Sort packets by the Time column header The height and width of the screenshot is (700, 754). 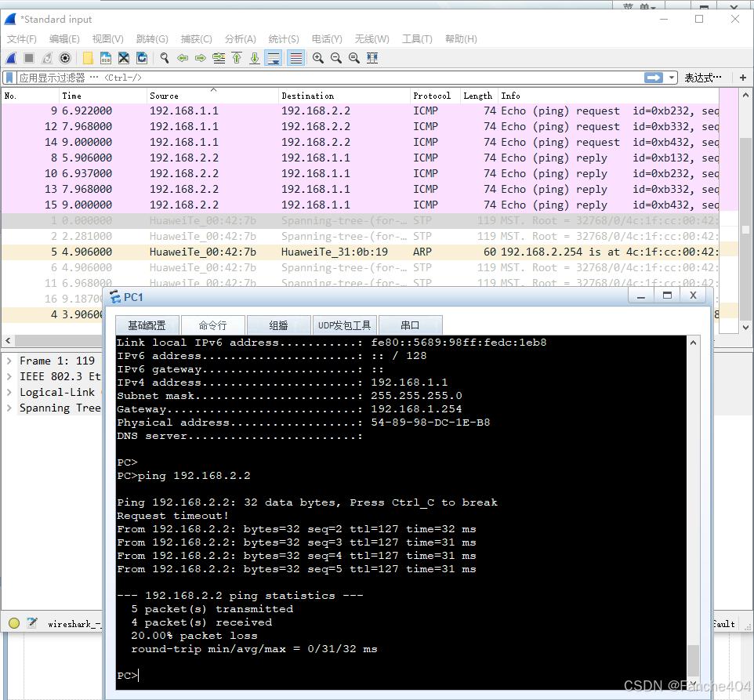point(103,96)
